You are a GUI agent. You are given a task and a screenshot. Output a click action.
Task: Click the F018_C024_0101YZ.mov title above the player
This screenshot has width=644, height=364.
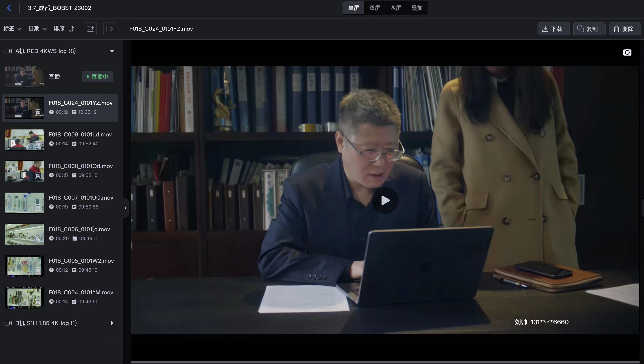pyautogui.click(x=161, y=29)
